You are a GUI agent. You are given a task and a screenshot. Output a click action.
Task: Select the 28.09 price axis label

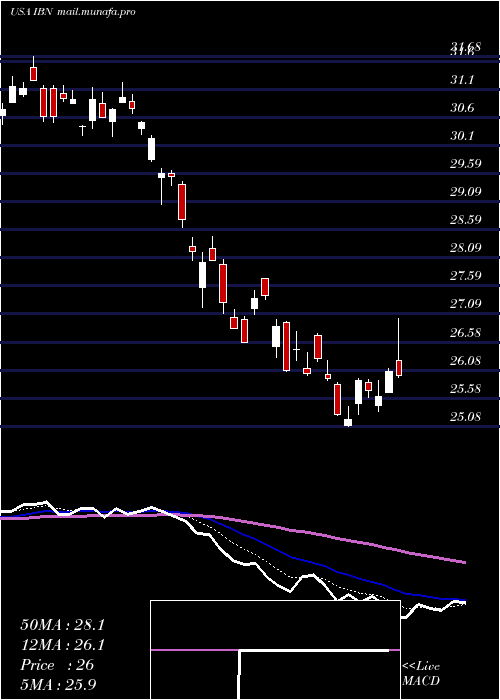click(x=466, y=248)
